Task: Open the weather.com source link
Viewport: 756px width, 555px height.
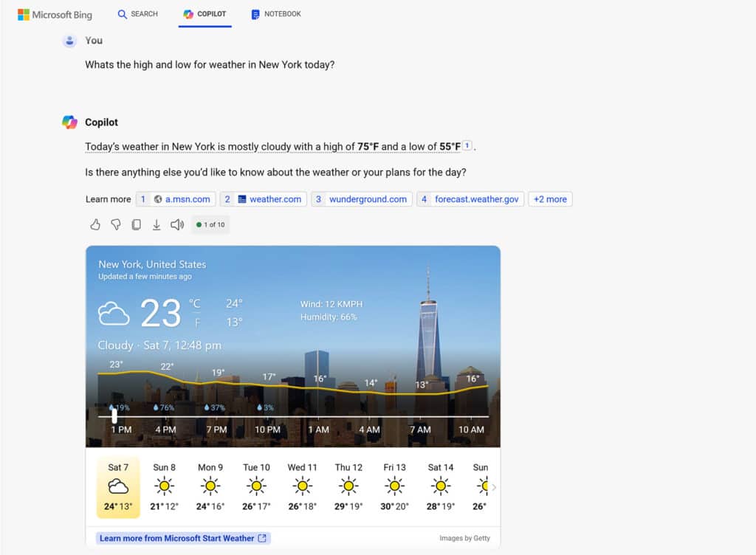Action: tap(264, 199)
